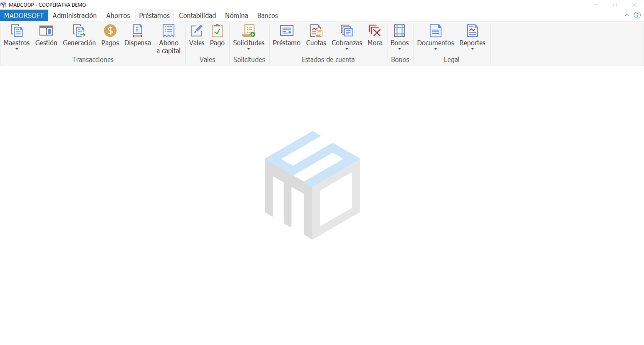
Task: Open Pagos with the dollar icon
Action: point(110,35)
